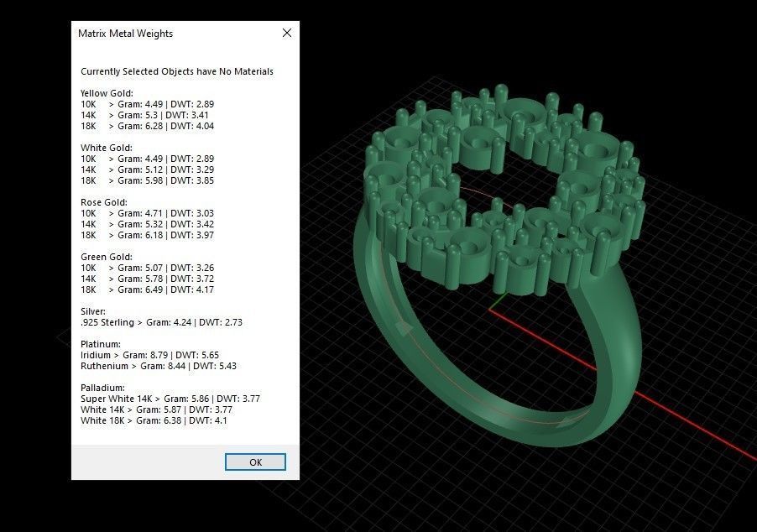Select Green Gold 14K Gram: 5.78 line
Image resolution: width=757 pixels, height=532 pixels.
tap(147, 279)
